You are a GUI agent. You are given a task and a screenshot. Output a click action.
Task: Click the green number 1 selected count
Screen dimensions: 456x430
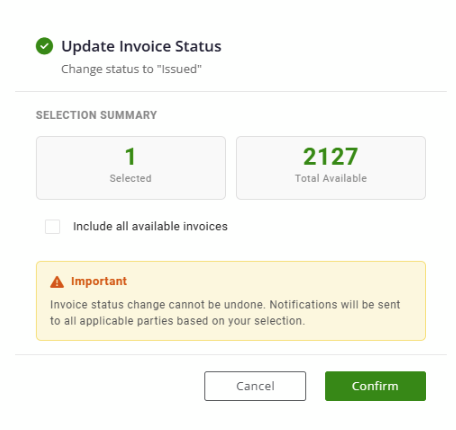coord(130,156)
